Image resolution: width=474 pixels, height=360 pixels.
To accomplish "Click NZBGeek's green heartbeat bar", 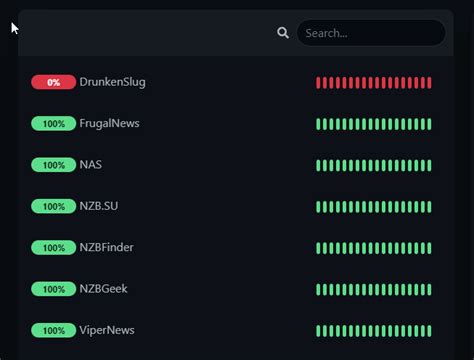I will 374,289.
